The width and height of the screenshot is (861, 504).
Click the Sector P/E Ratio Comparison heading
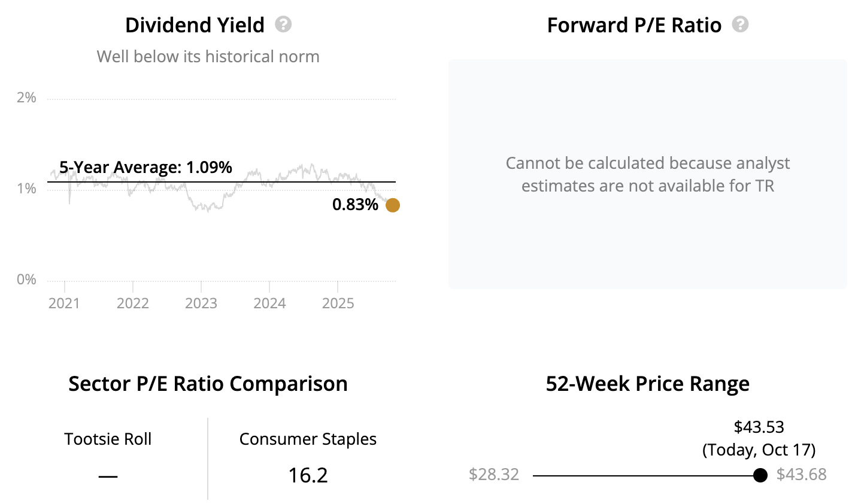[x=208, y=384]
